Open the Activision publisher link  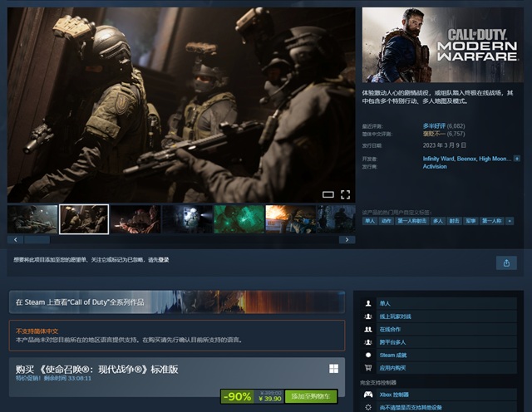tap(435, 166)
